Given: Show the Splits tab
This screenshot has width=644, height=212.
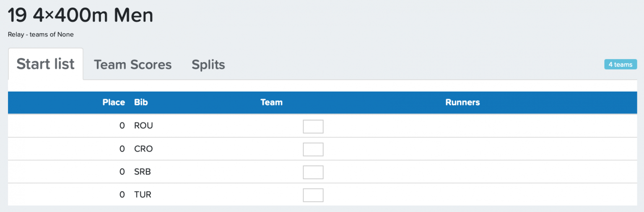Looking at the screenshot, I should (x=208, y=65).
